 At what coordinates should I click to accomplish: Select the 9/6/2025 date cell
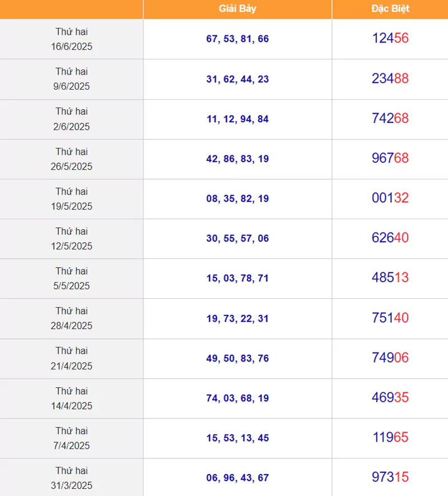pos(72,79)
